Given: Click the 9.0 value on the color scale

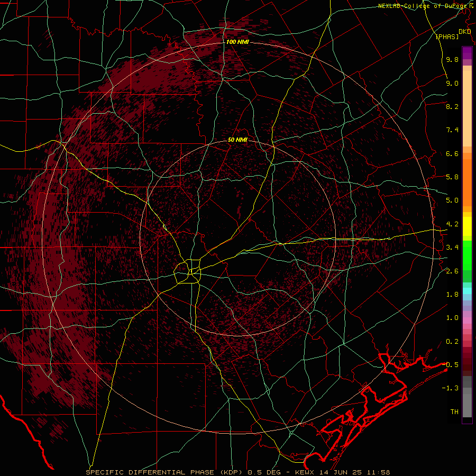Looking at the screenshot, I should coord(452,83).
